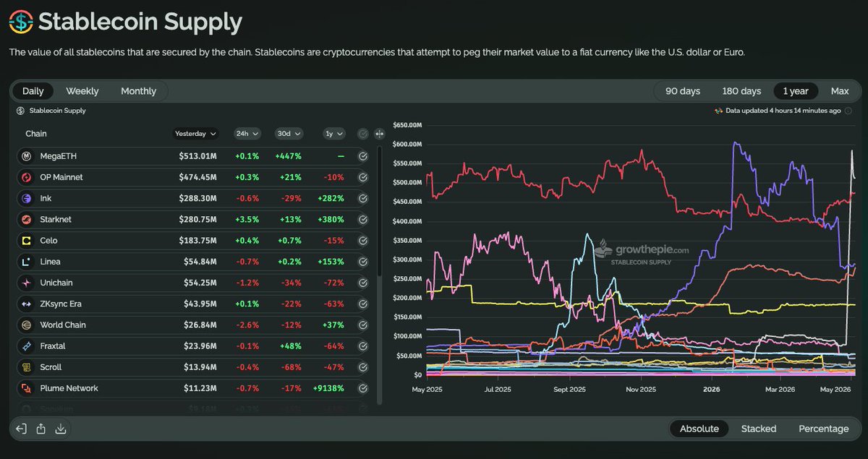The width and height of the screenshot is (868, 459).
Task: Toggle Scroll chart visibility checkmark
Action: pos(363,367)
